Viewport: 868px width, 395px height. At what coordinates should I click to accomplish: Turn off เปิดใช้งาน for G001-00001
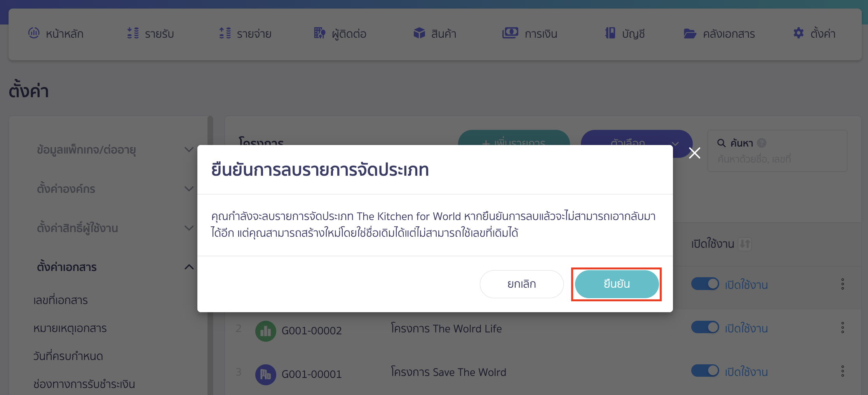(705, 371)
